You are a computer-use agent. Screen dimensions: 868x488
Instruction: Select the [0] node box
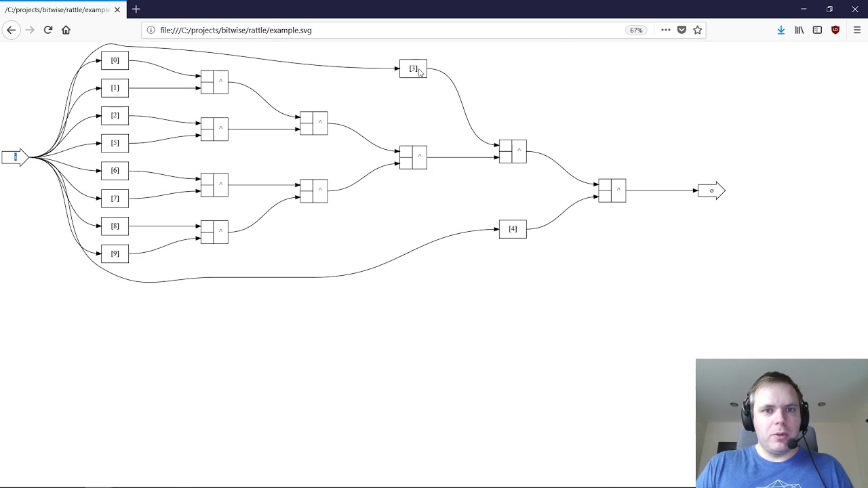coord(115,60)
